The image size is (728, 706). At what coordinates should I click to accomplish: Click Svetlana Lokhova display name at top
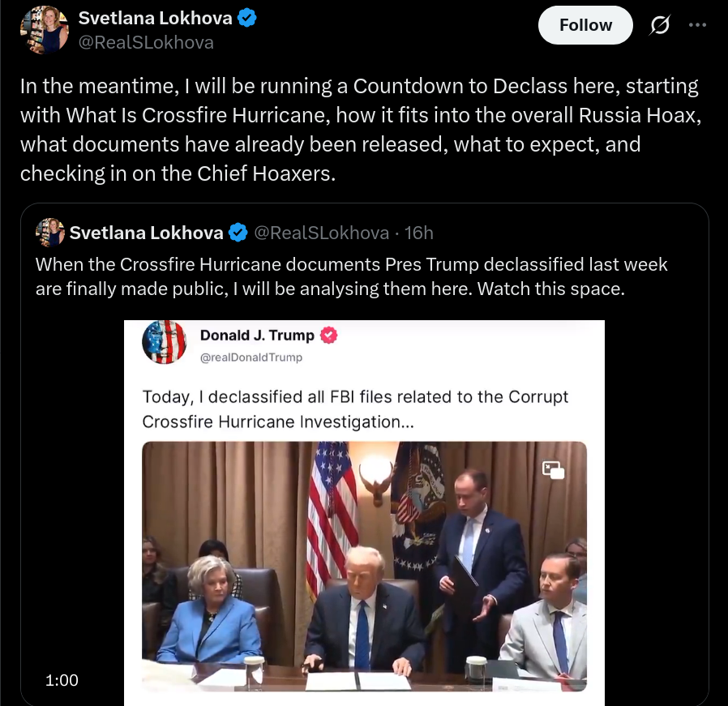155,18
